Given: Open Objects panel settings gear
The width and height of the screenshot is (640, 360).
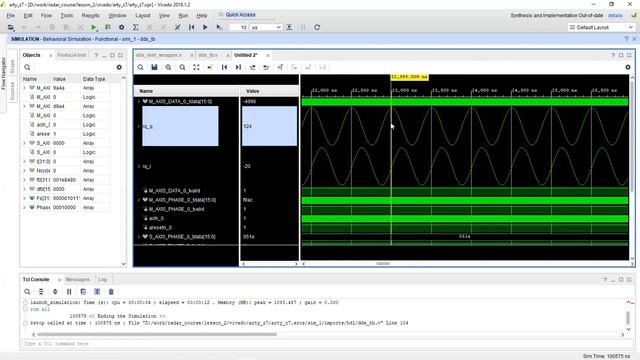Looking at the screenshot, I should [119, 67].
